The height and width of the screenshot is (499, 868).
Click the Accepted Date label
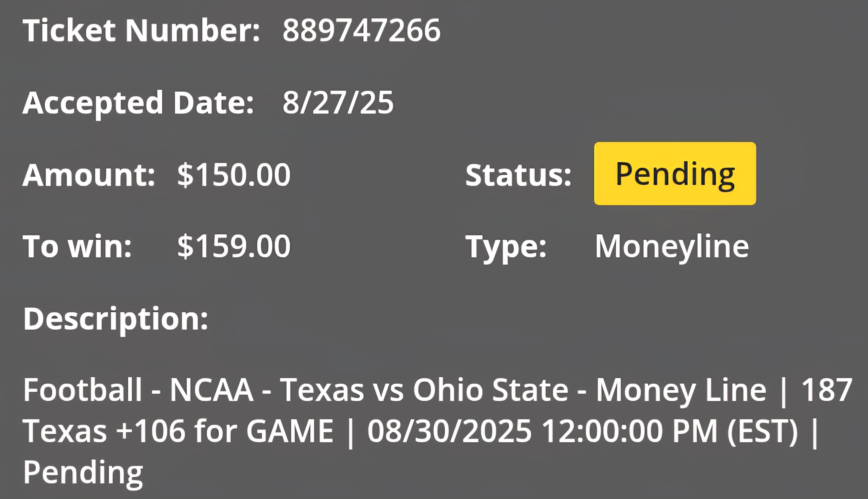pyautogui.click(x=138, y=103)
